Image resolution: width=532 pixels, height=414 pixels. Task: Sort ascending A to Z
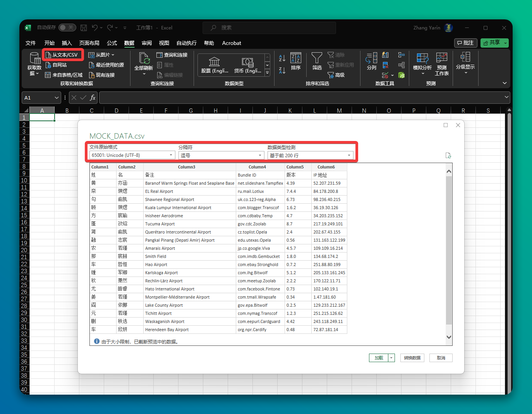tap(282, 58)
